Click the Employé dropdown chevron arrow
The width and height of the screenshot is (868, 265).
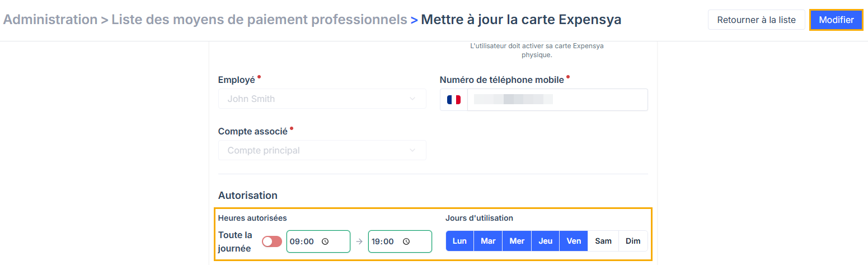click(412, 99)
